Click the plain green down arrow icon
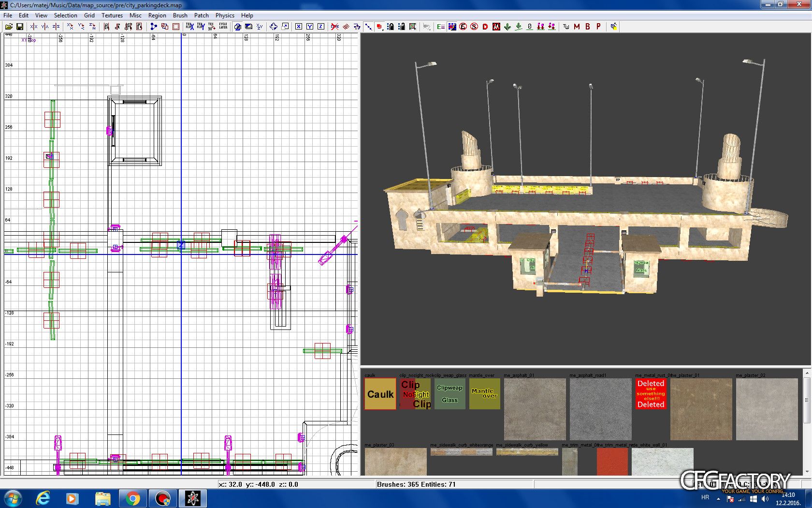812x508 pixels. point(507,27)
